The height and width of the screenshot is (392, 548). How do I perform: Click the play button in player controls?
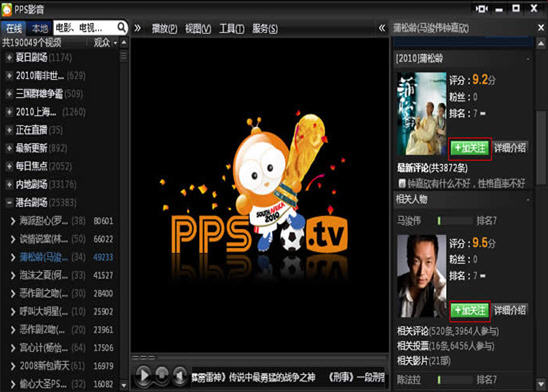click(x=144, y=376)
